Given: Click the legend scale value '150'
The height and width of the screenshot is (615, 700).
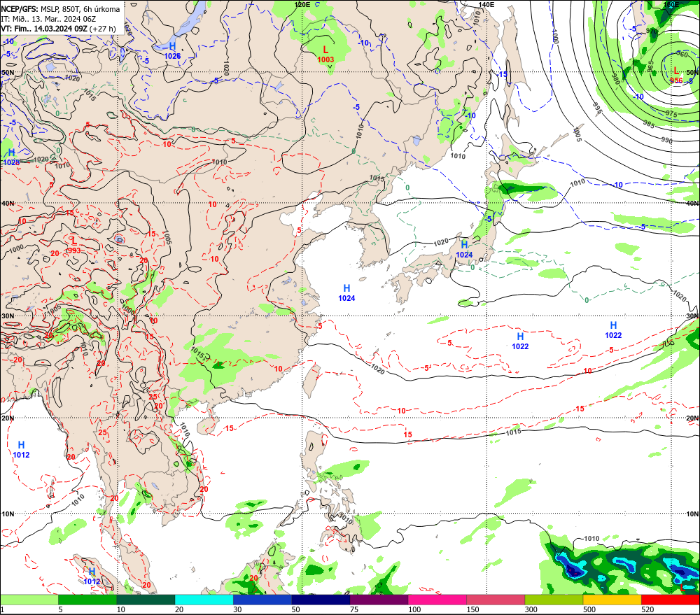Looking at the screenshot, I should click(x=472, y=609).
